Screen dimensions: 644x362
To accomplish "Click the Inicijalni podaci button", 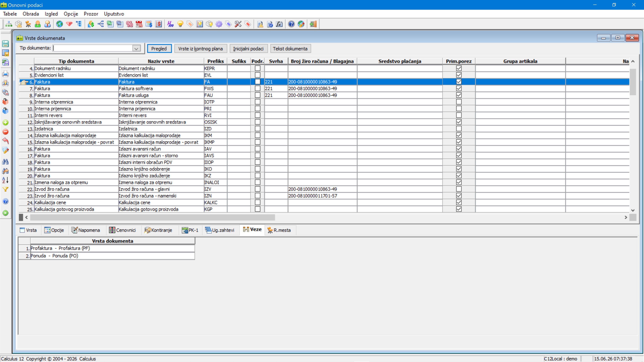I will (x=248, y=48).
